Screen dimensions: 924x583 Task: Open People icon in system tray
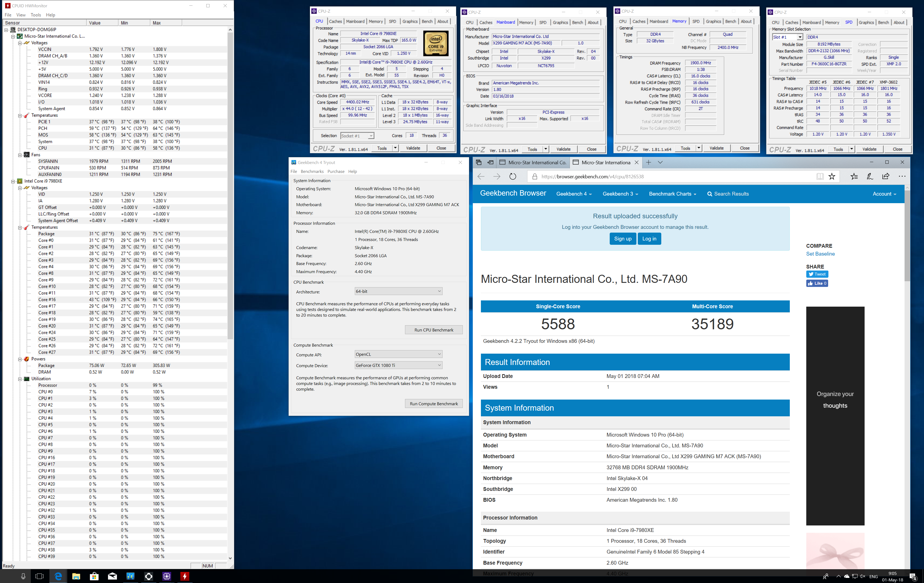[x=825, y=576]
